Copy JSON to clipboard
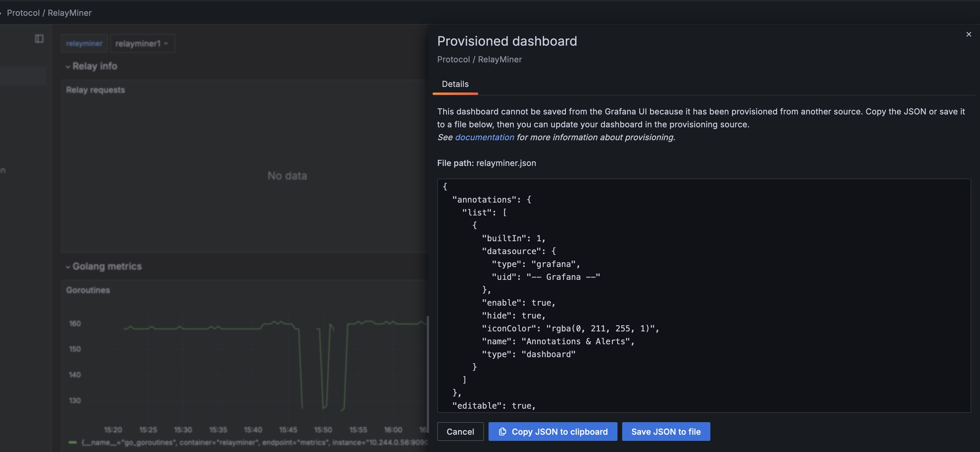The width and height of the screenshot is (980, 452). [553, 432]
